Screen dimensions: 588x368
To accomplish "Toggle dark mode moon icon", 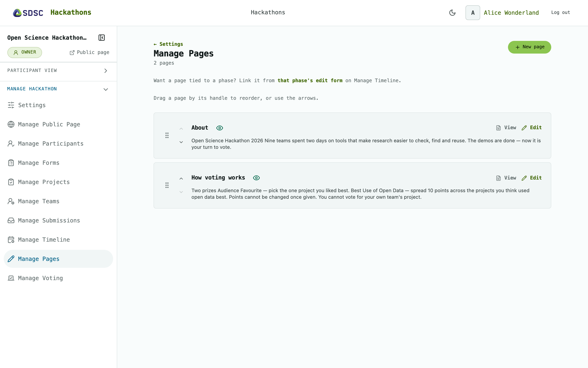I will coord(452,13).
